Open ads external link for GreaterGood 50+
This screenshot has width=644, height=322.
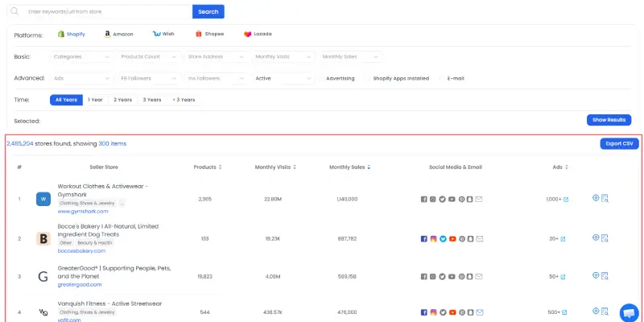coord(563,277)
